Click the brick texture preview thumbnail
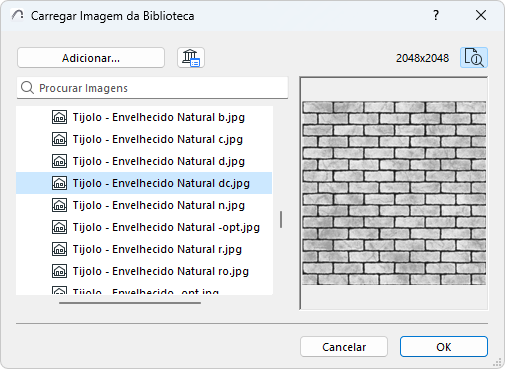The width and height of the screenshot is (505, 369). (394, 193)
